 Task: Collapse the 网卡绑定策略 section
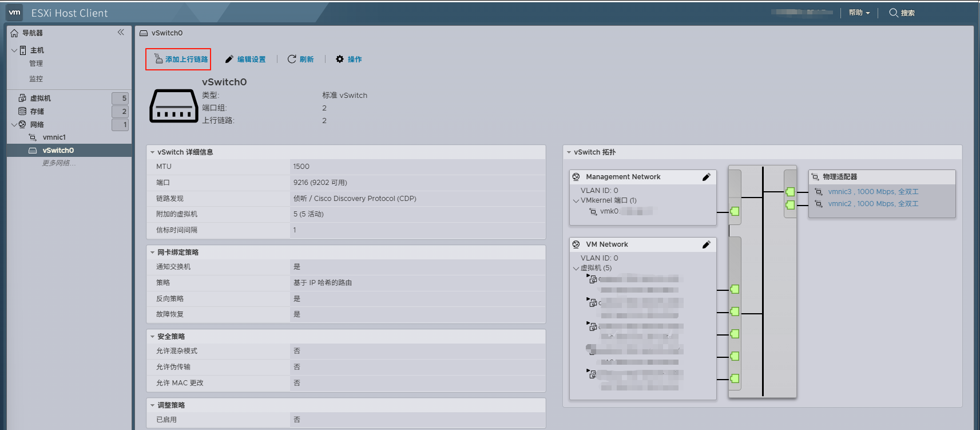[152, 253]
